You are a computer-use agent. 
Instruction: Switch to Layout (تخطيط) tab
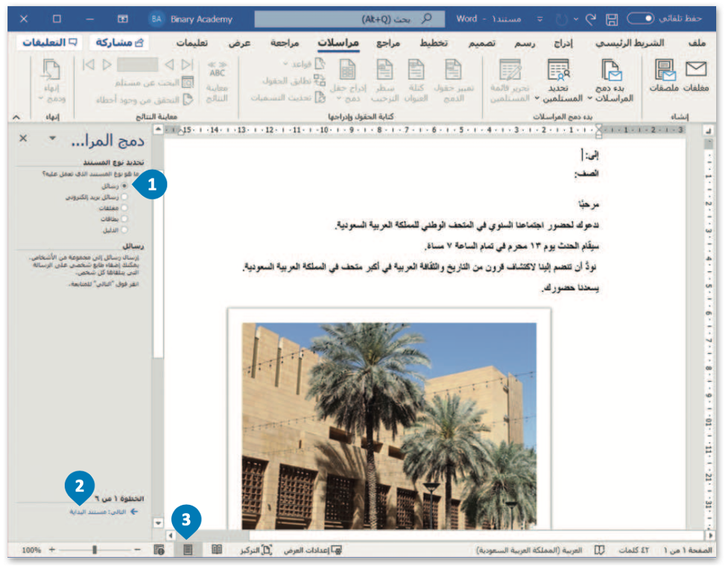click(434, 42)
